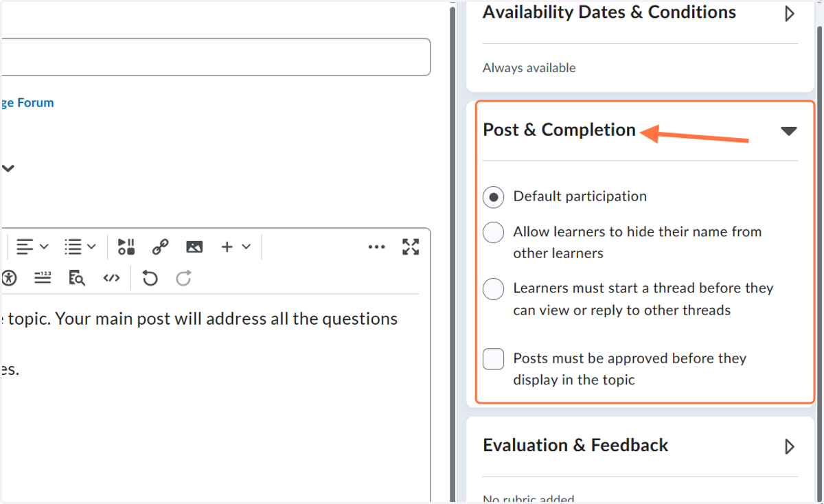Open the HTML source code editor
824x504 pixels.
[x=111, y=278]
